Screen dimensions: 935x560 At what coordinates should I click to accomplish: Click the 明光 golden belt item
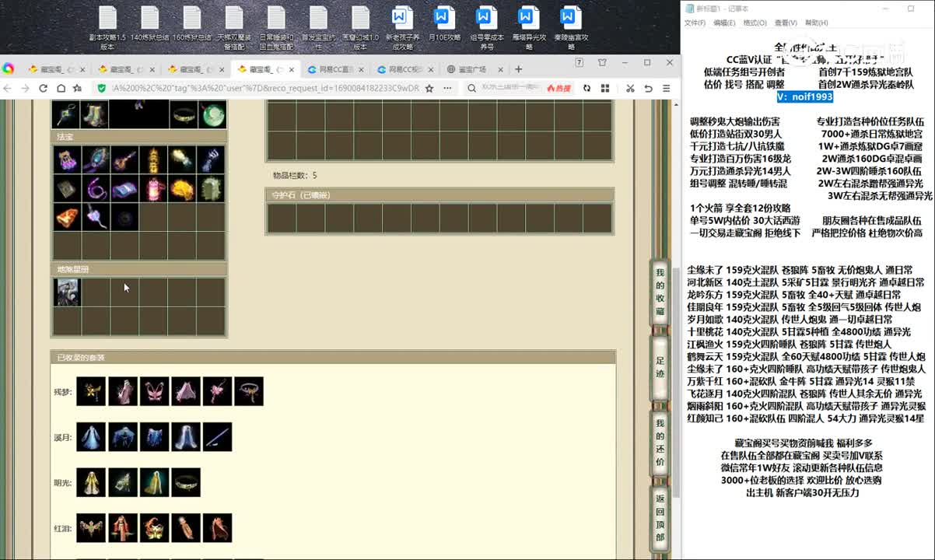coord(186,482)
